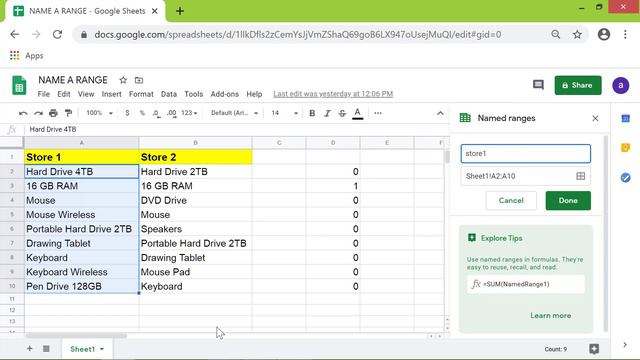Open the Calendar side panel icon

tap(625, 118)
